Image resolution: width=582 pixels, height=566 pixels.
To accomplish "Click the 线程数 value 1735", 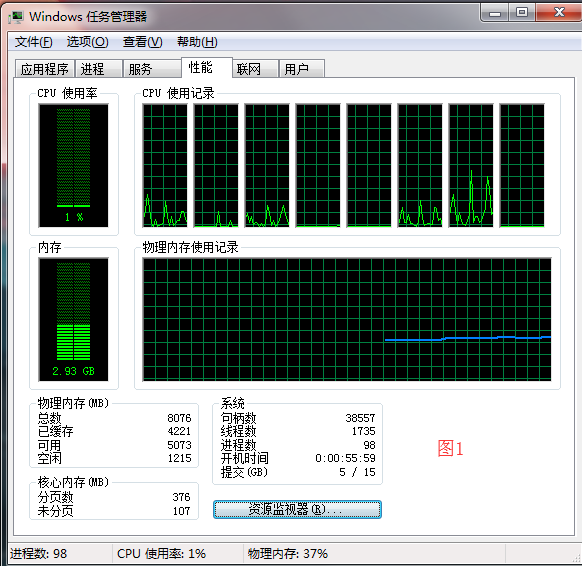I will 364,431.
